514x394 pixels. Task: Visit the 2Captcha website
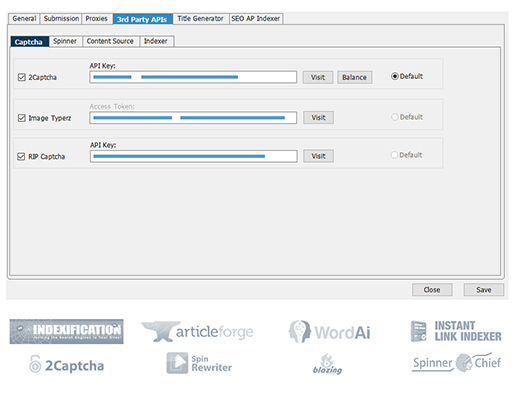(x=318, y=77)
